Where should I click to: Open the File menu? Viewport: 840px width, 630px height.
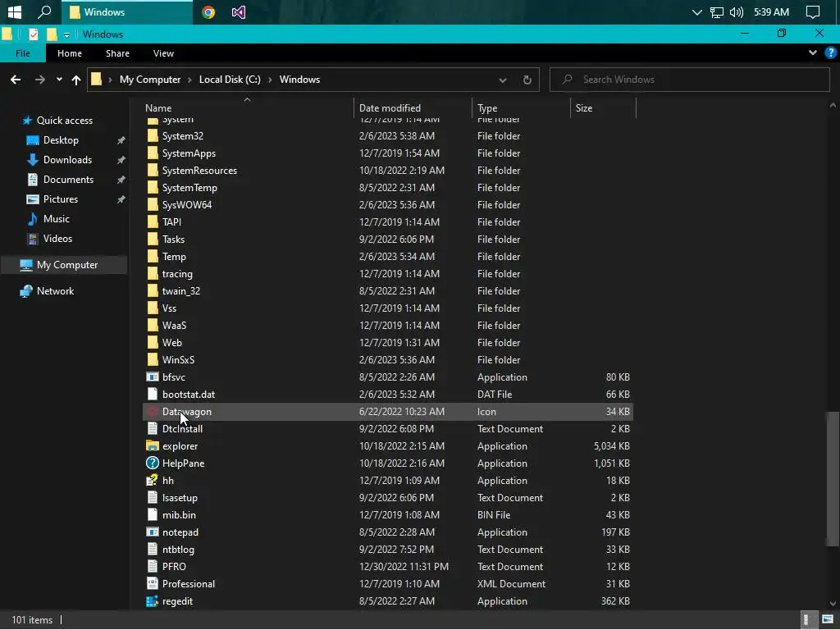[x=22, y=53]
